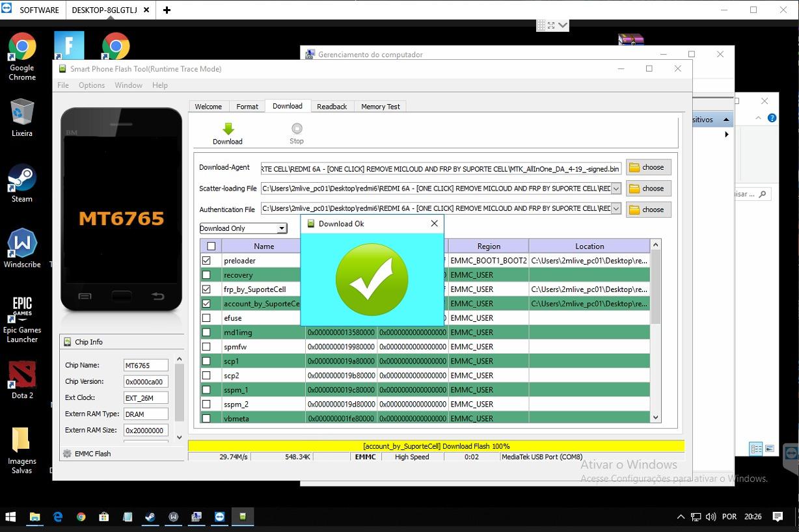Show hidden system tray icons
The width and height of the screenshot is (799, 532).
[681, 517]
